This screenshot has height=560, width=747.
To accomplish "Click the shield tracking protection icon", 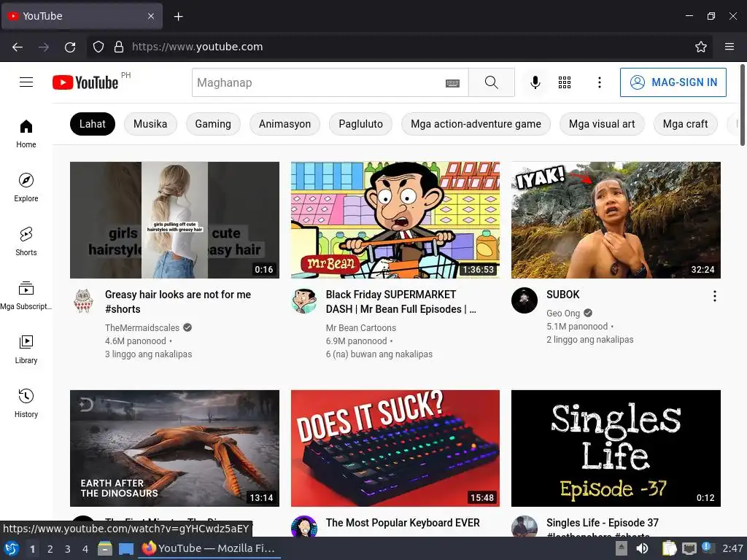I will pyautogui.click(x=98, y=47).
